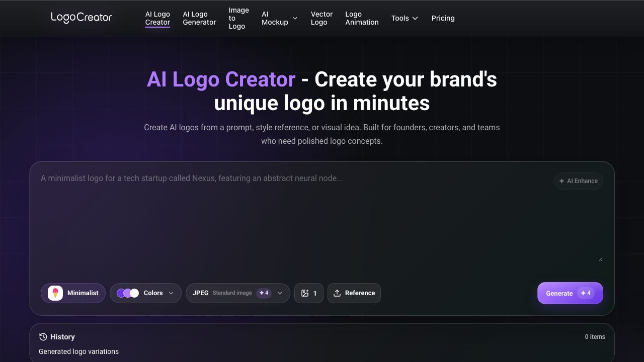Click the Generate credit cost badge
644x362 pixels.
coord(586,293)
